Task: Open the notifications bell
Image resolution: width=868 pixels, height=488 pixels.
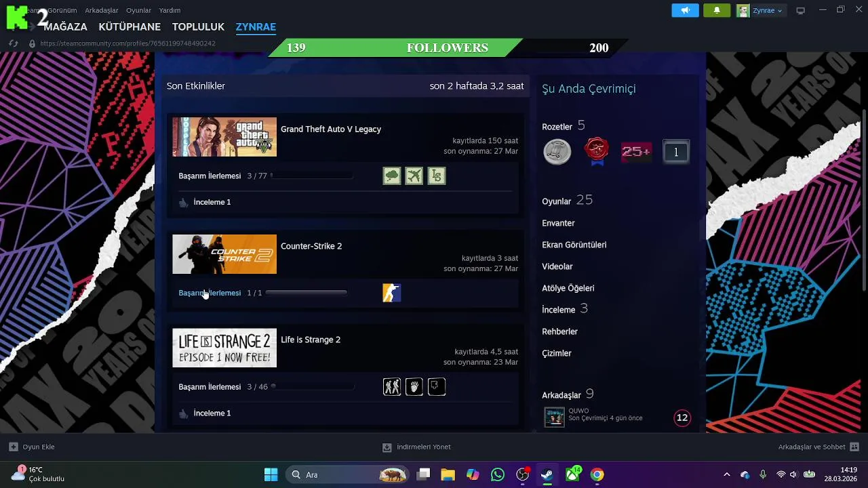Action: 717,10
